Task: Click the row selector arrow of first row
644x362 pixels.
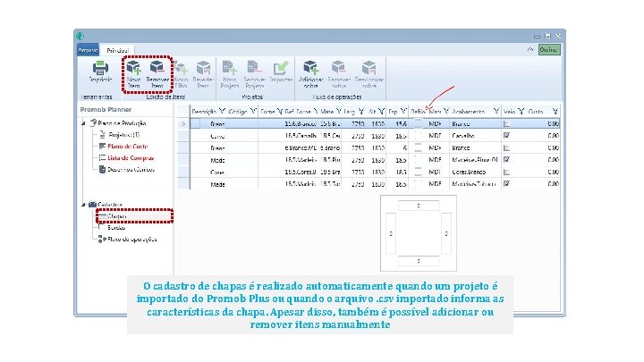Action: tap(183, 123)
